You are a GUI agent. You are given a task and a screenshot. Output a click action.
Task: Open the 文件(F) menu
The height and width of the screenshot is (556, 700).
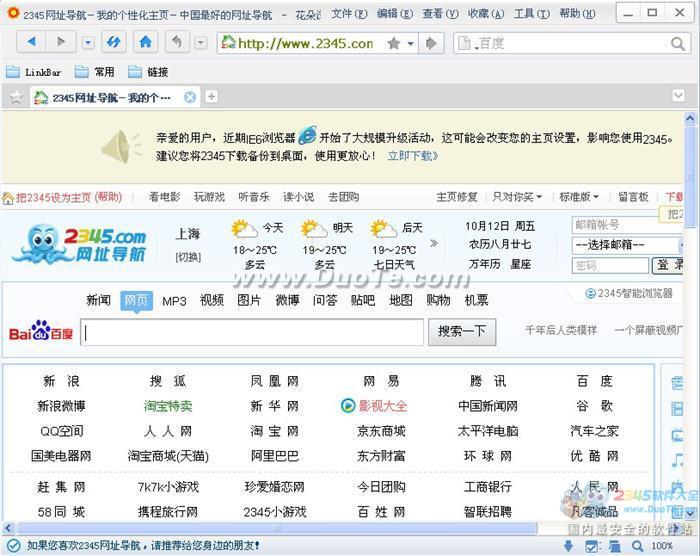point(349,14)
